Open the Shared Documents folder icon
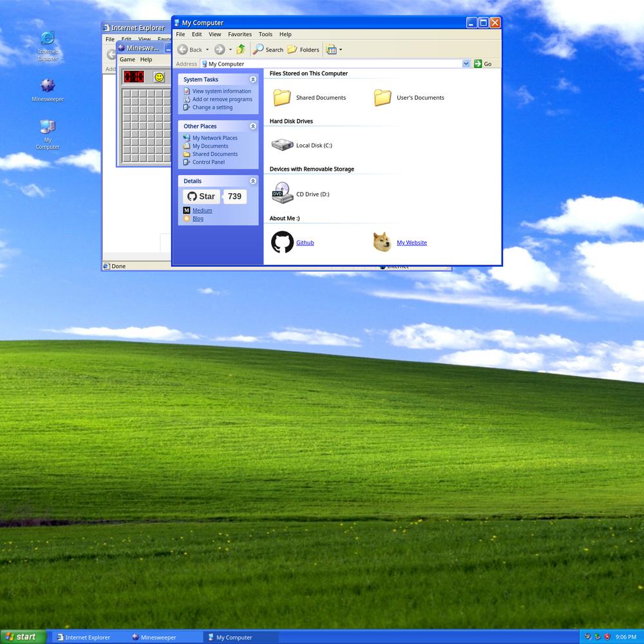 [x=282, y=98]
